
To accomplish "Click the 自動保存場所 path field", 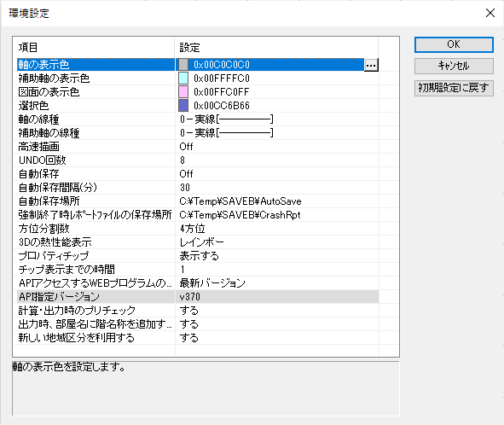I will 277,201.
